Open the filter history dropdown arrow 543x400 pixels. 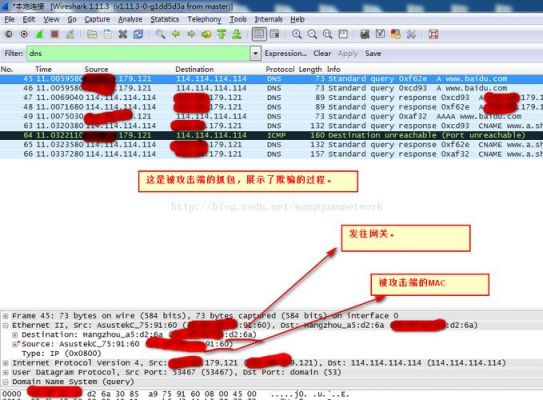(x=255, y=54)
